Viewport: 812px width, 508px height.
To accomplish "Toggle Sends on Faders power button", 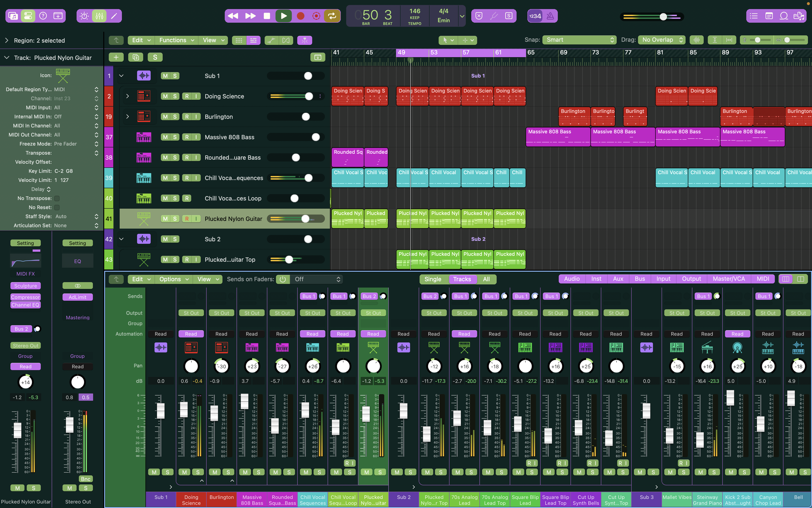I will tap(283, 279).
